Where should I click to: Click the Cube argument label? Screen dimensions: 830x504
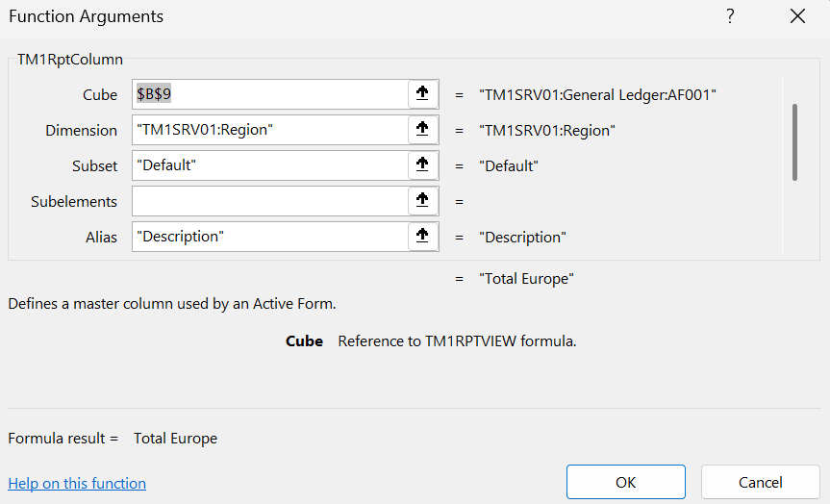pyautogui.click(x=99, y=95)
